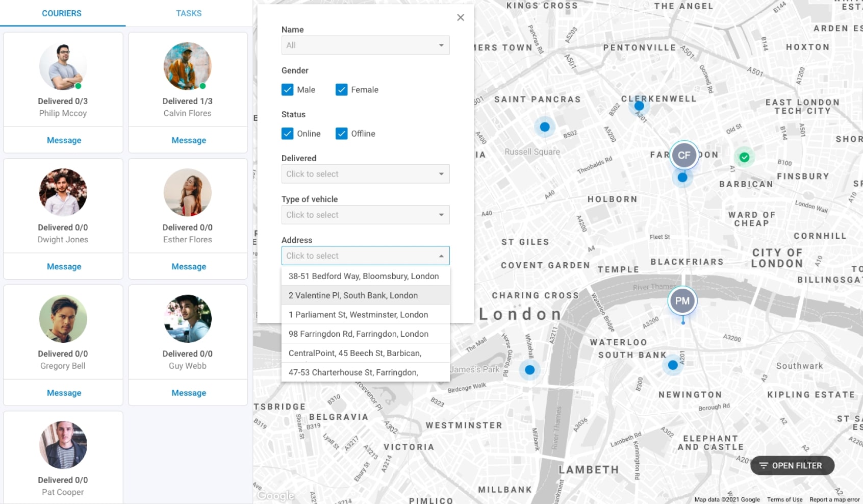
Task: Click 'Delivered 1/3' on Calvin Flores card
Action: coord(188,101)
